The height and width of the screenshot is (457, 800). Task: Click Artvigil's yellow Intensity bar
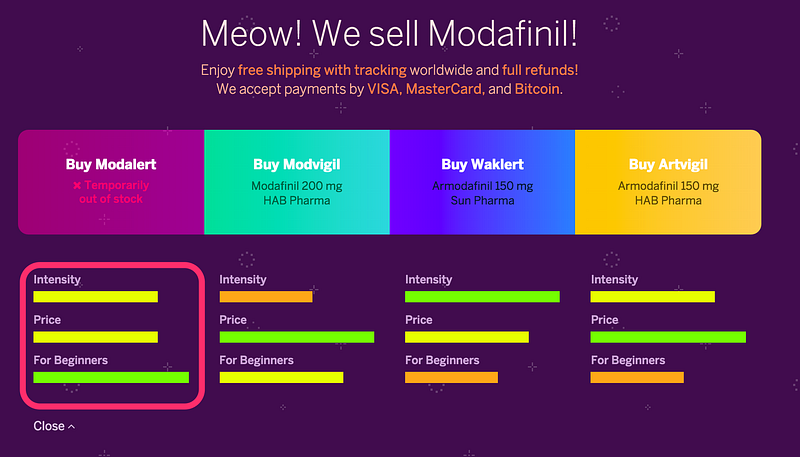click(653, 296)
